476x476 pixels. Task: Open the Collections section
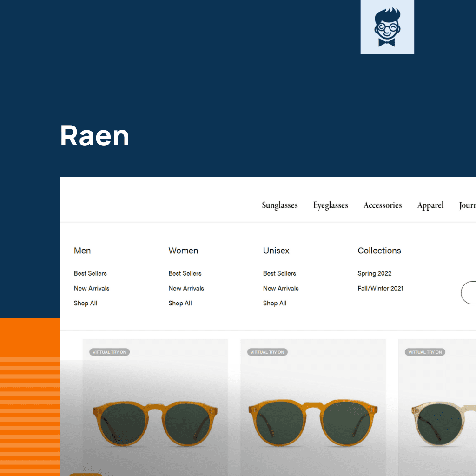point(379,251)
